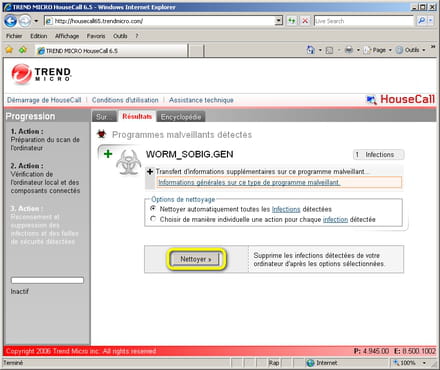Click the Inactif progress bar

[x=47, y=280]
